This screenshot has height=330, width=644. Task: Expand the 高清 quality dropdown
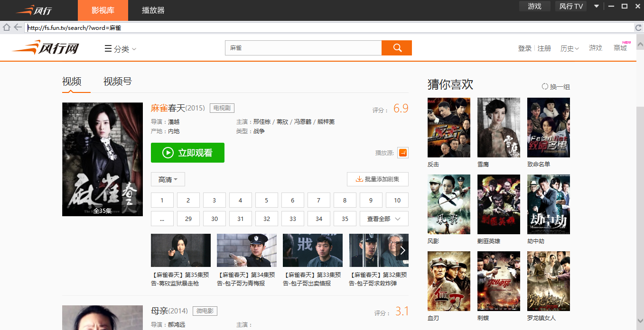pos(168,179)
